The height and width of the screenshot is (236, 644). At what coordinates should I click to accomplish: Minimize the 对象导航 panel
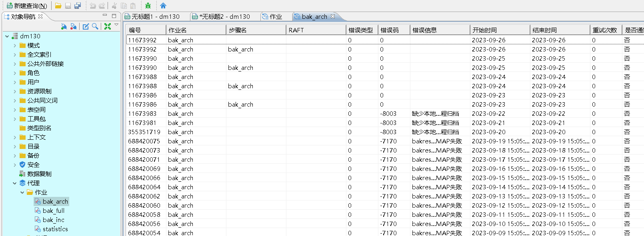click(x=105, y=16)
